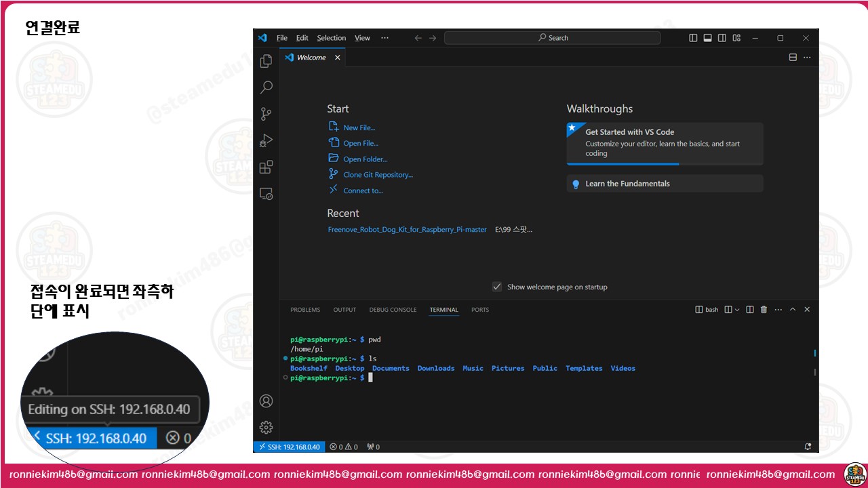Open the Source Control view

click(x=267, y=114)
